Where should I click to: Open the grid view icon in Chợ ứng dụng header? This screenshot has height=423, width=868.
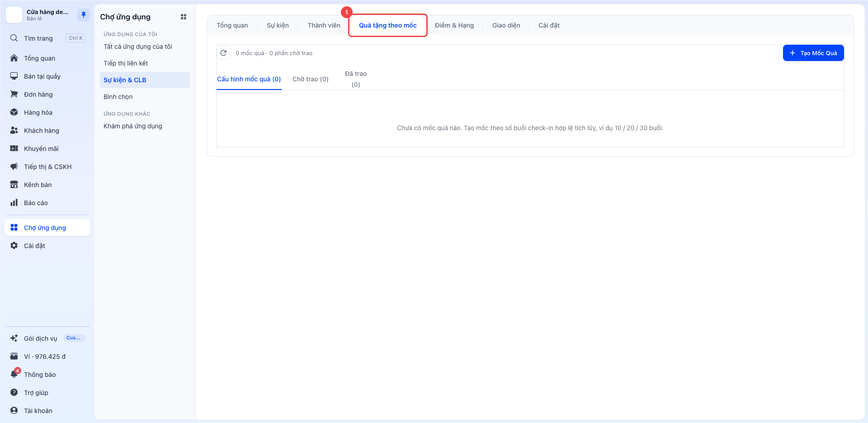(184, 17)
